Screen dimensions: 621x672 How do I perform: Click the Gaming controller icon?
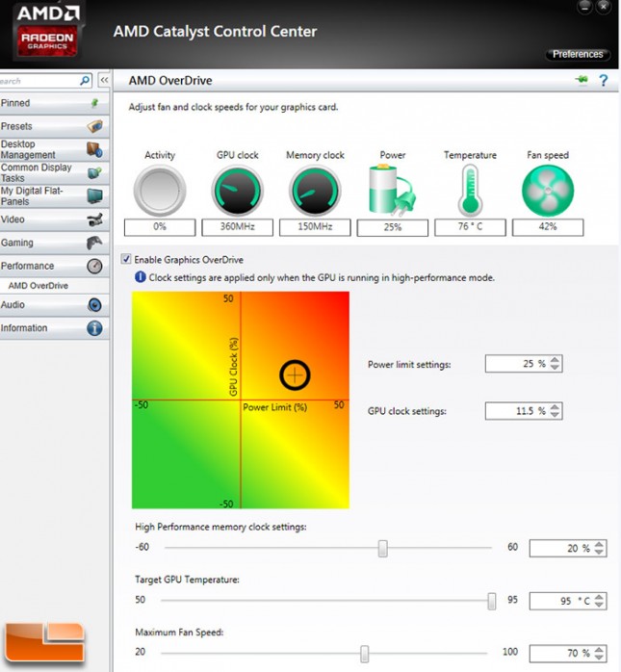(94, 243)
